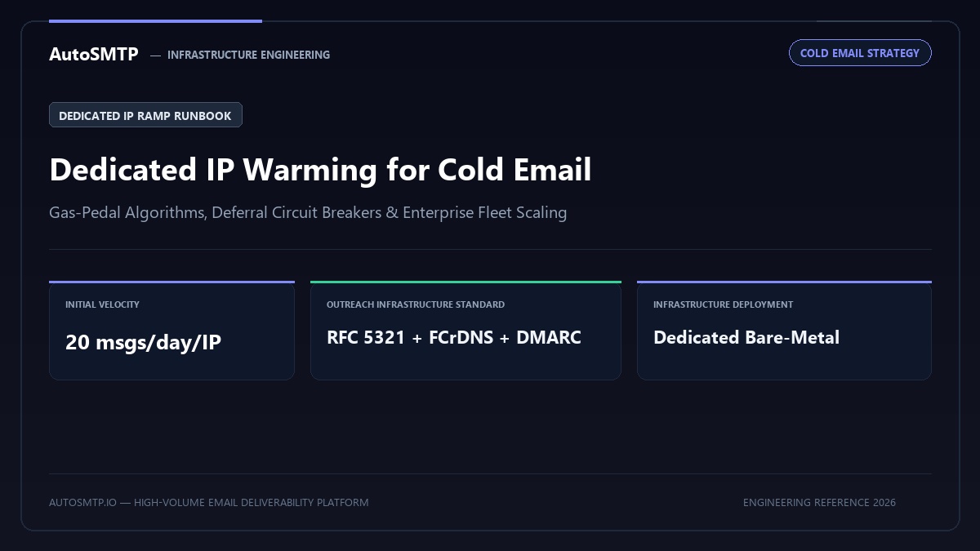Click the title Dedicated IP Warming for Cold Email
This screenshot has width=980, height=551.
pos(320,170)
